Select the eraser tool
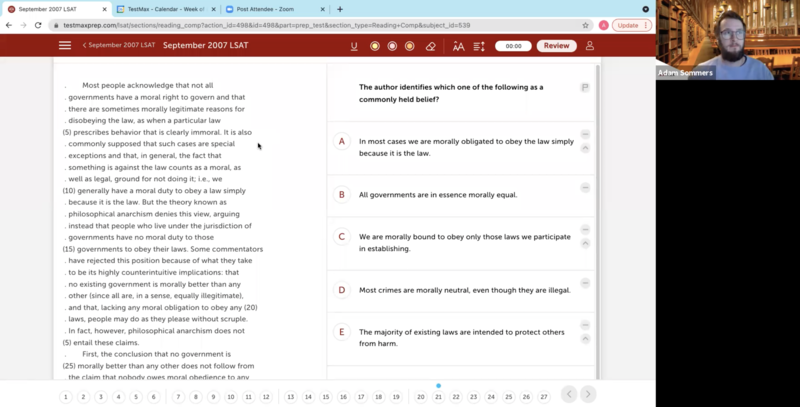 431,46
